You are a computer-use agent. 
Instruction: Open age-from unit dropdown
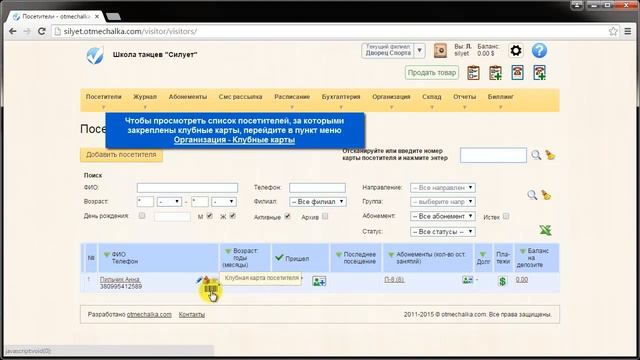click(169, 202)
